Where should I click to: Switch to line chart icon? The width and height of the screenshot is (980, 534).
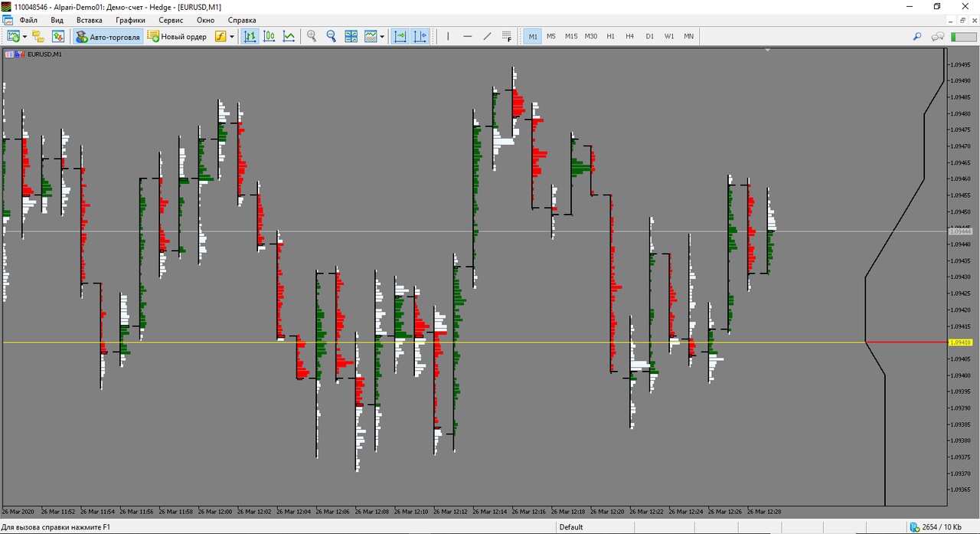(x=289, y=36)
